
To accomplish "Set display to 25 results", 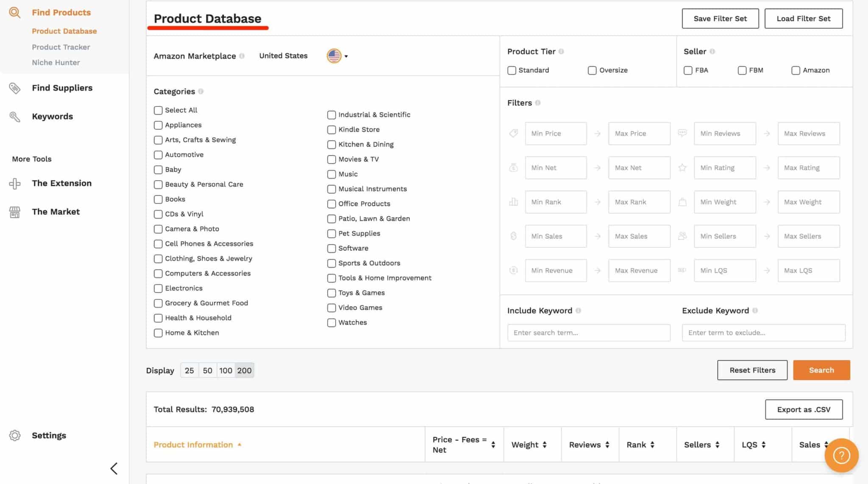I will (189, 370).
